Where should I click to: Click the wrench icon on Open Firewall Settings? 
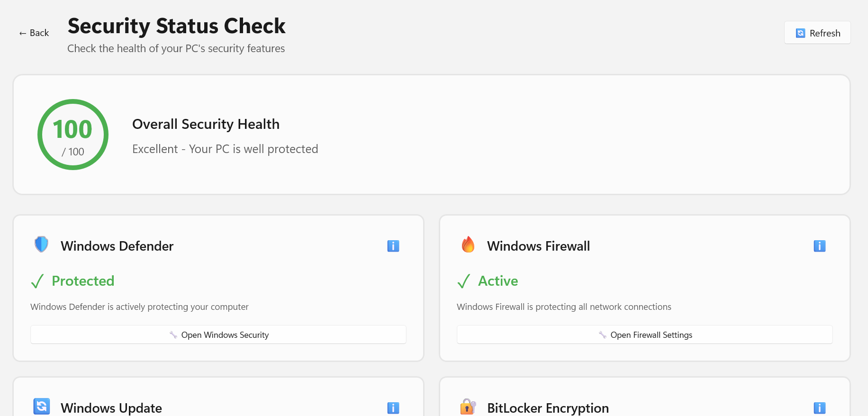pyautogui.click(x=603, y=335)
